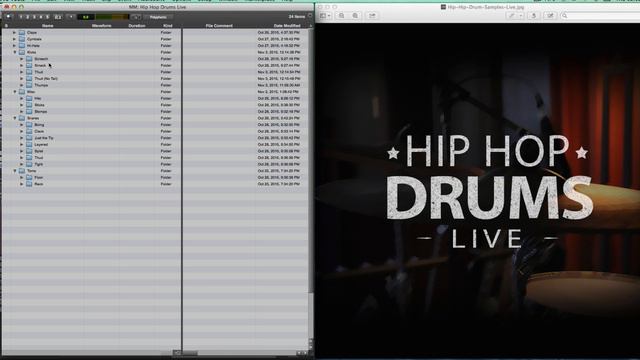The image size is (640, 360).
Task: Select view preset 4 in Workspace browser
Action: pyautogui.click(x=40, y=17)
